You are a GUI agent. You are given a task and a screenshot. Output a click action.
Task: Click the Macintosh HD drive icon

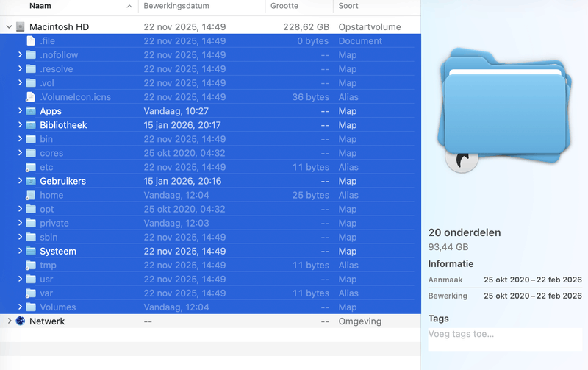[21, 26]
